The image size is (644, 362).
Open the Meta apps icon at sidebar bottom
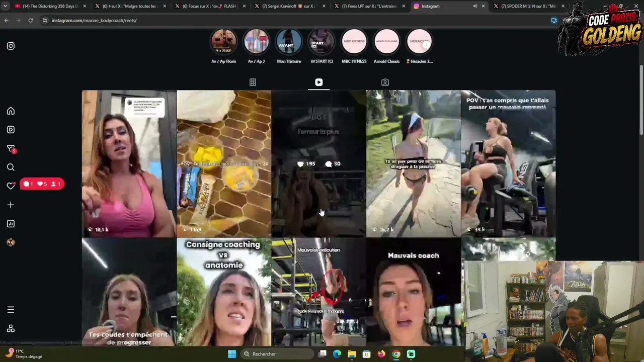pyautogui.click(x=11, y=329)
